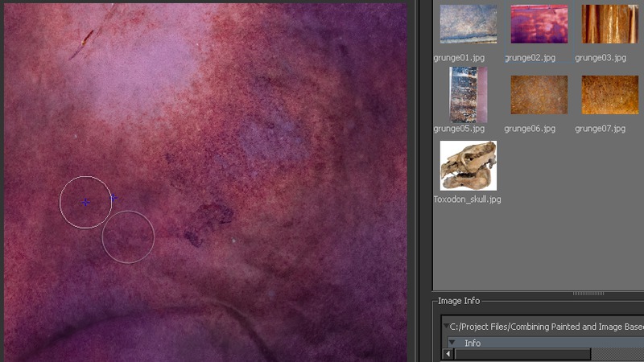This screenshot has height=362, width=644.
Task: Click the Toxodon_skull.jpg file name
Action: (x=468, y=200)
